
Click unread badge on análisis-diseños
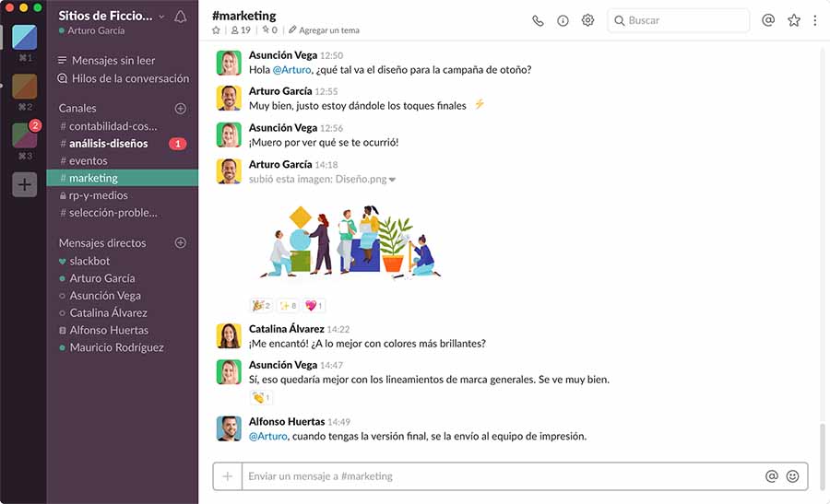tap(178, 144)
